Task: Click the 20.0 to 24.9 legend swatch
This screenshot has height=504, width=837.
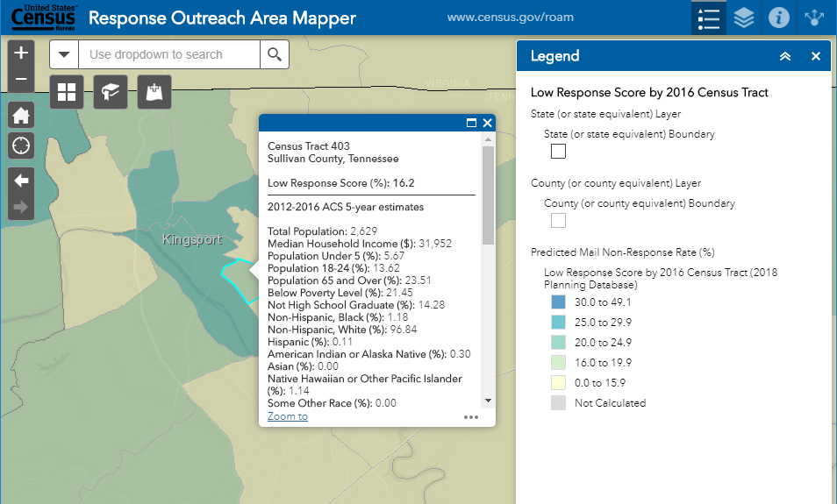Action: tap(558, 343)
